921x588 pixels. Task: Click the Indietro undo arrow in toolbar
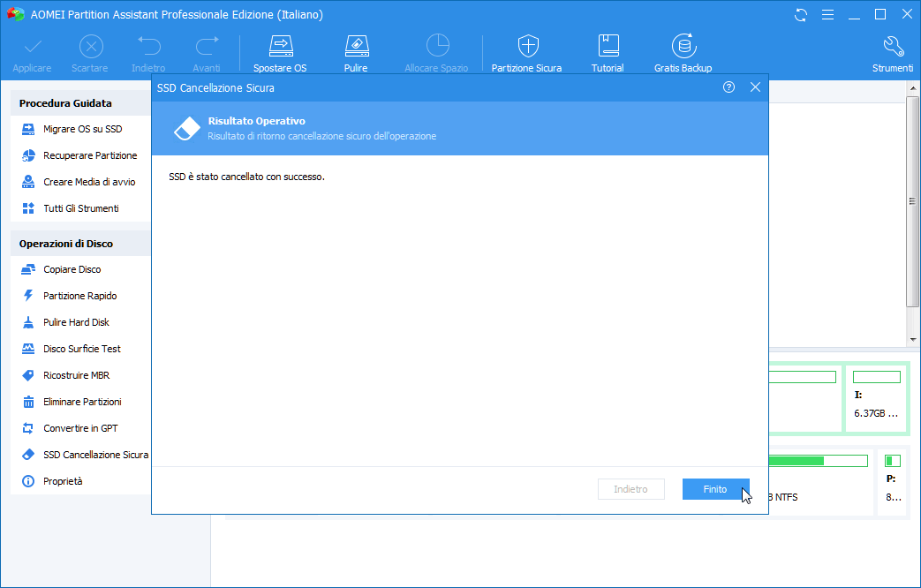tap(148, 47)
